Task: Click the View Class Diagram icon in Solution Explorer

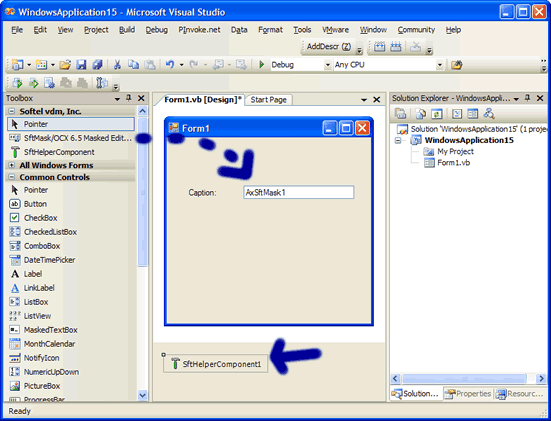Action: [x=489, y=114]
